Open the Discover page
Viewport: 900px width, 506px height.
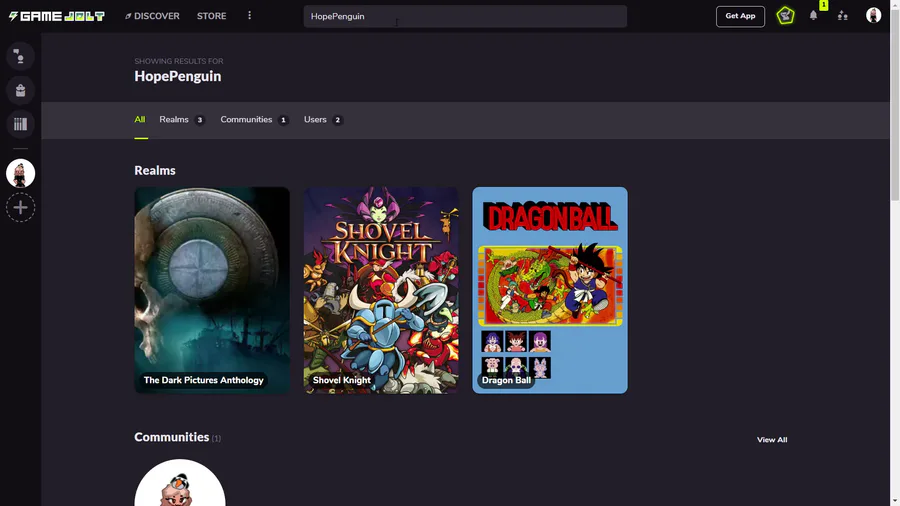tap(152, 16)
